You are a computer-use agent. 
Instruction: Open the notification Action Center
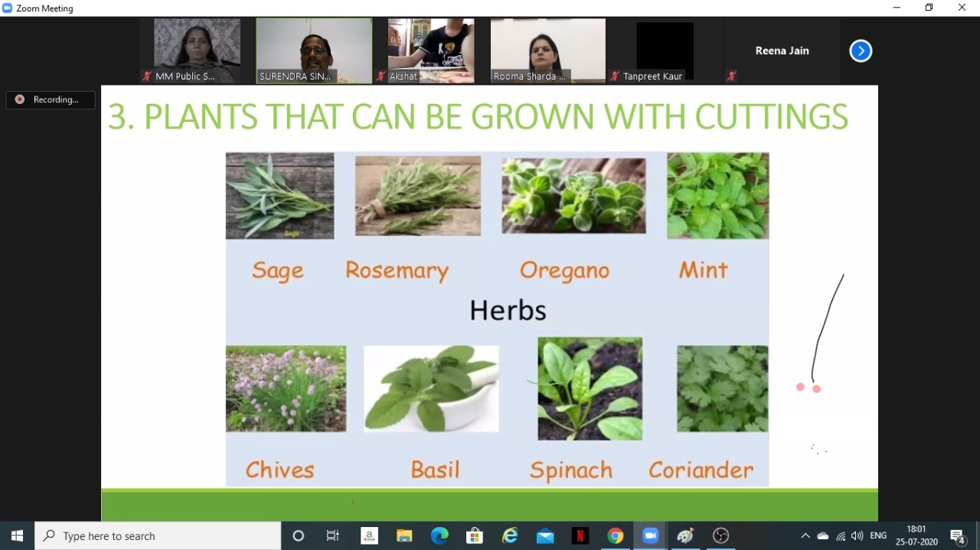(x=958, y=536)
